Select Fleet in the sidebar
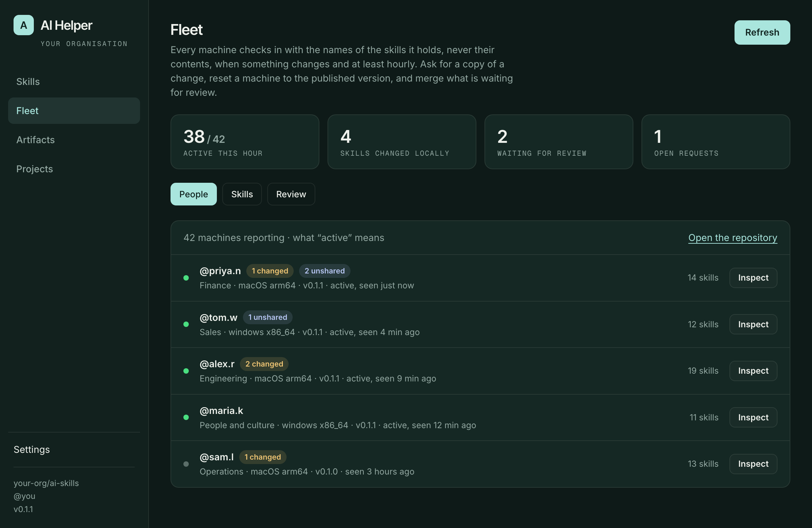The image size is (812, 528). (x=74, y=111)
